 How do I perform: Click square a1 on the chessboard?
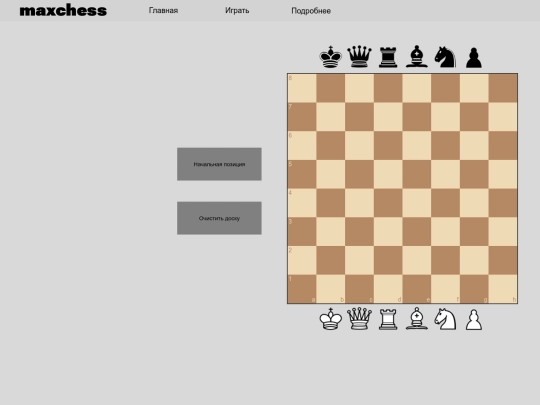tap(302, 289)
